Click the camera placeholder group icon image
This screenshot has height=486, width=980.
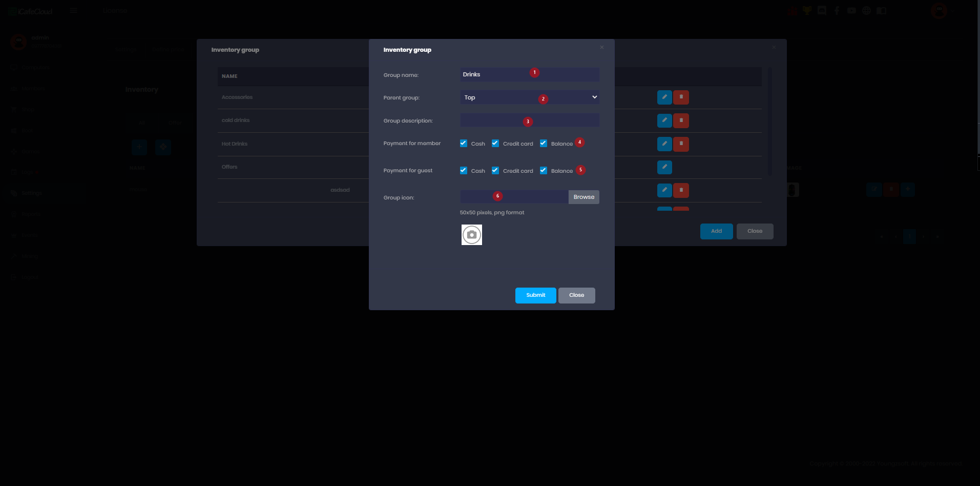point(471,235)
